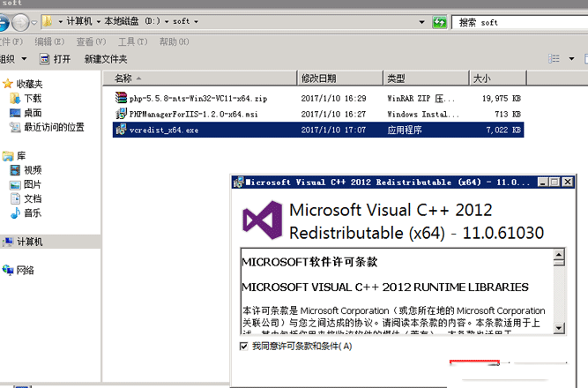Open the 工具(T) menu
The image size is (588, 388).
point(133,41)
